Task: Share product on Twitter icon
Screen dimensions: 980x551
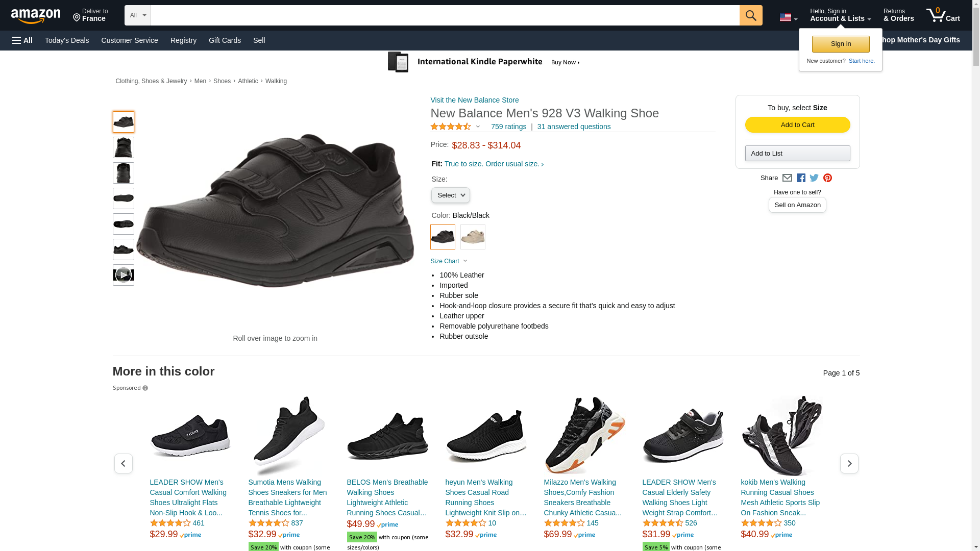Action: tap(814, 178)
